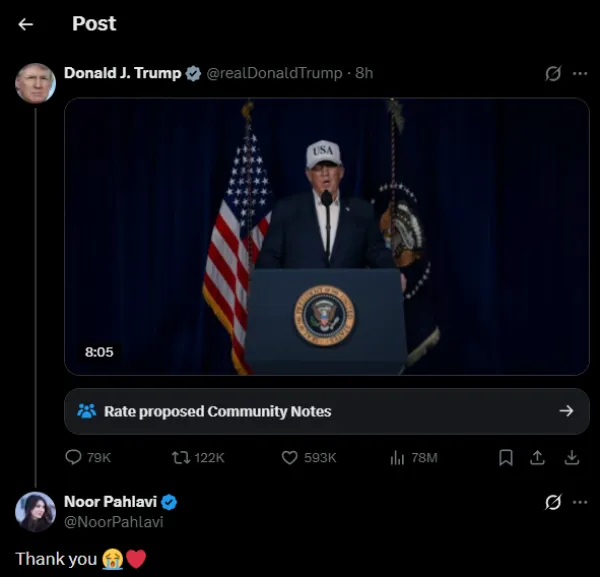Click Donald J. Trump's profile avatar
600x577 pixels.
click(x=35, y=82)
